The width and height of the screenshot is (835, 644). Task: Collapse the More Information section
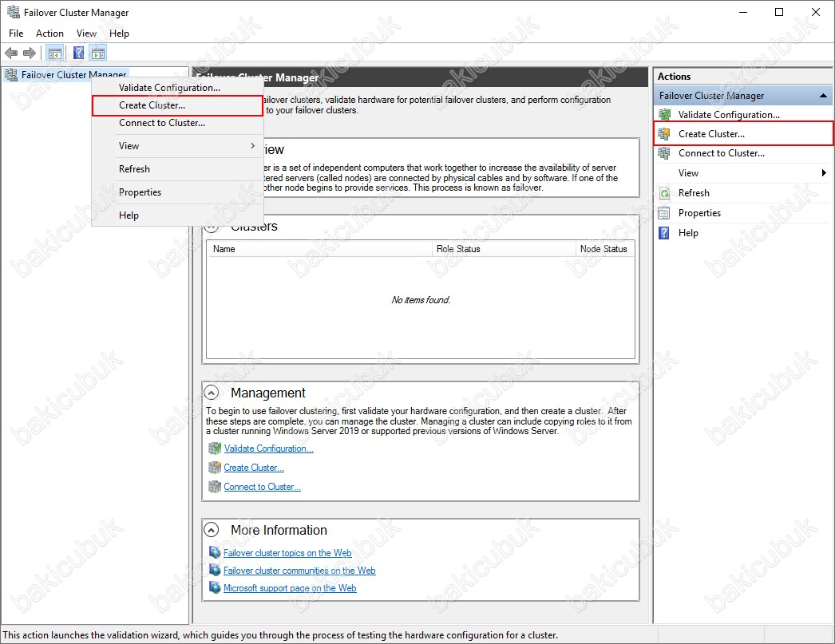[212, 530]
